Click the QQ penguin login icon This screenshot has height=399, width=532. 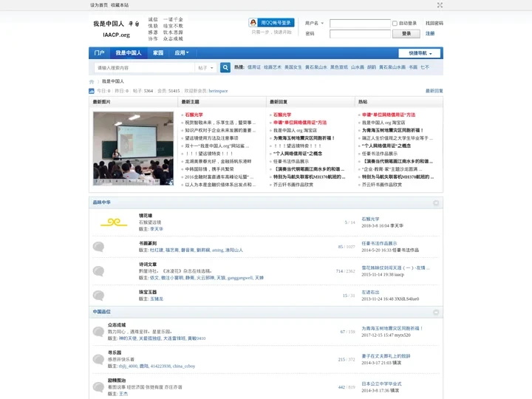coord(253,23)
